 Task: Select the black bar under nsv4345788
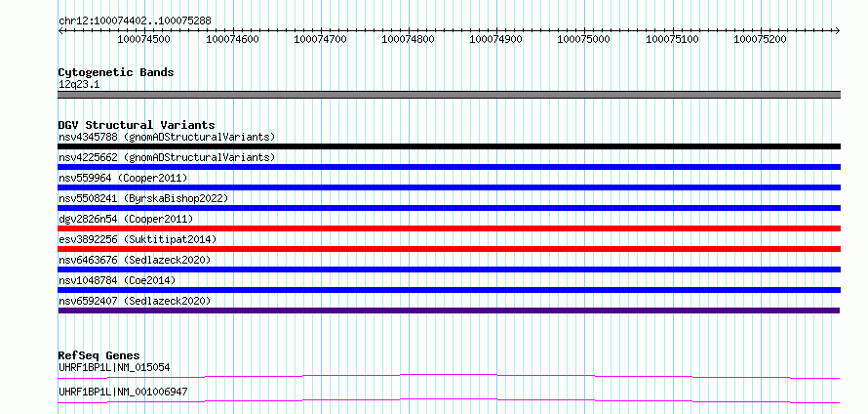pyautogui.click(x=449, y=146)
